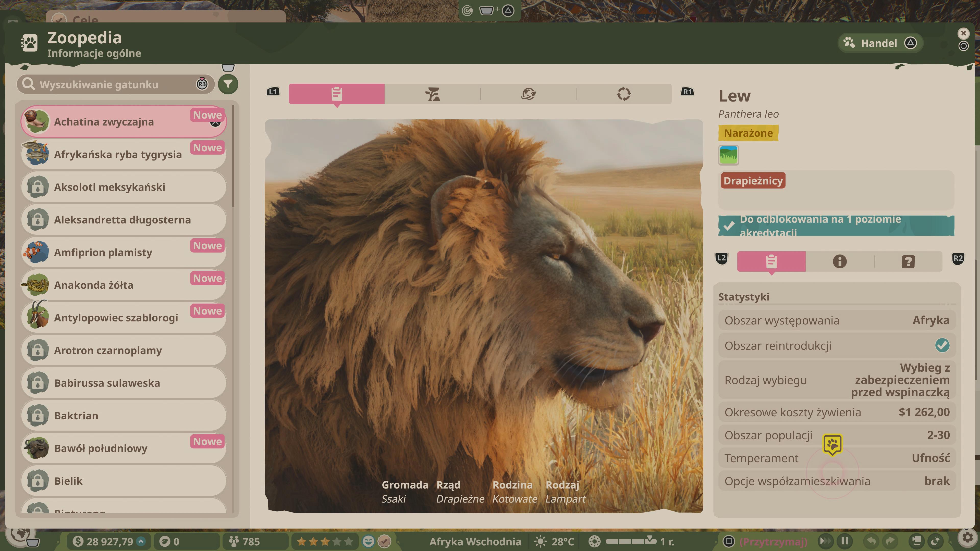980x551 pixels.
Task: Close the Zoopedia window
Action: click(963, 33)
